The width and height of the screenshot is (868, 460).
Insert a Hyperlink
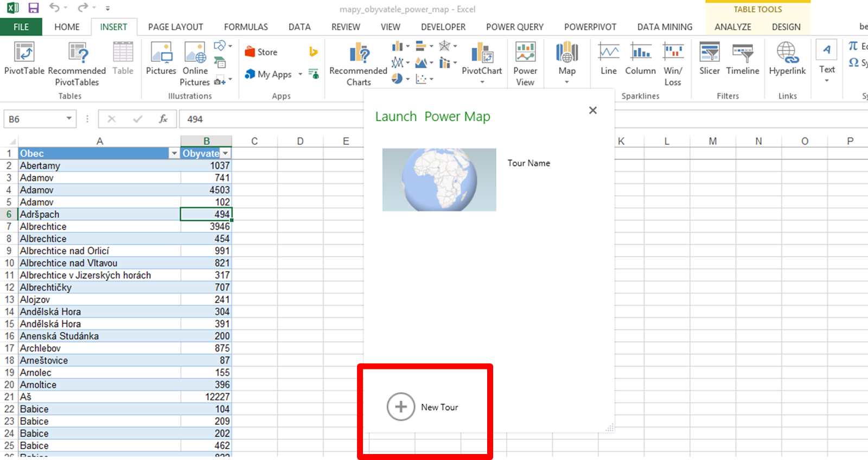click(x=787, y=59)
